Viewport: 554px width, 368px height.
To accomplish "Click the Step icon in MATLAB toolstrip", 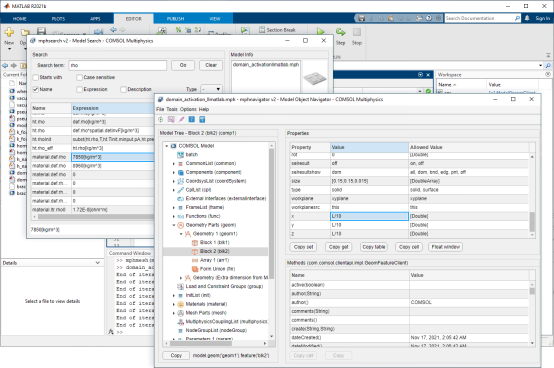I will click(340, 32).
